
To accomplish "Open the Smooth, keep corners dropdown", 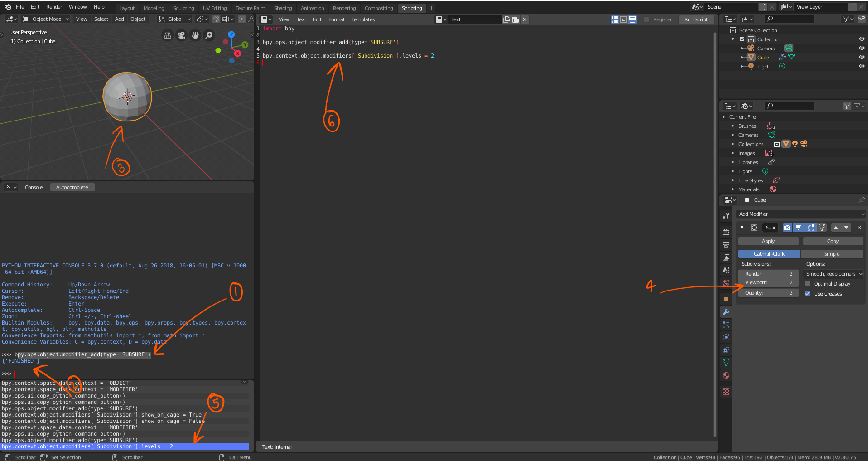I will [x=833, y=273].
